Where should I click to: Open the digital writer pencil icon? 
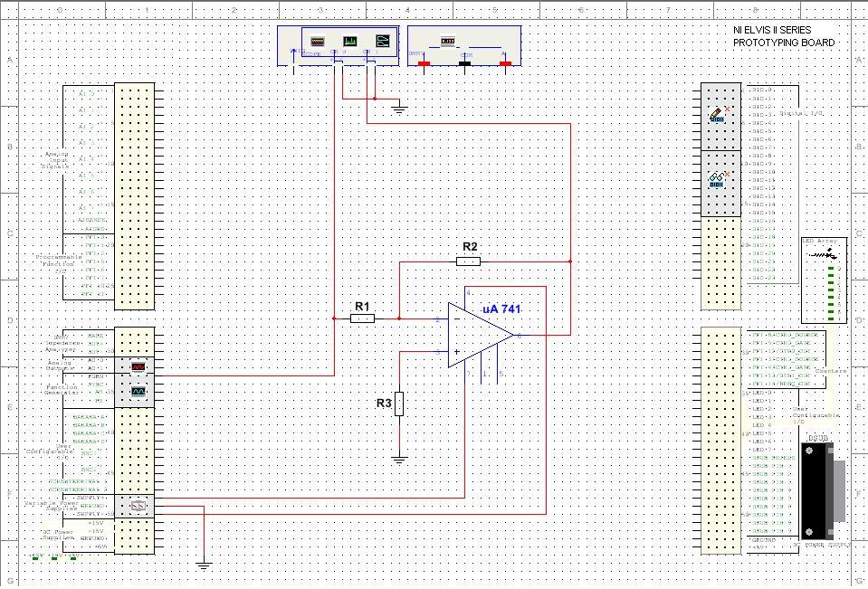[x=718, y=115]
